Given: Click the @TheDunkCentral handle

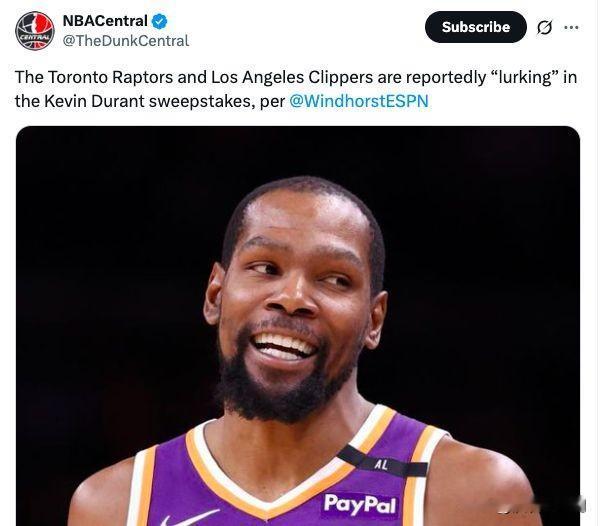Looking at the screenshot, I should [126, 41].
